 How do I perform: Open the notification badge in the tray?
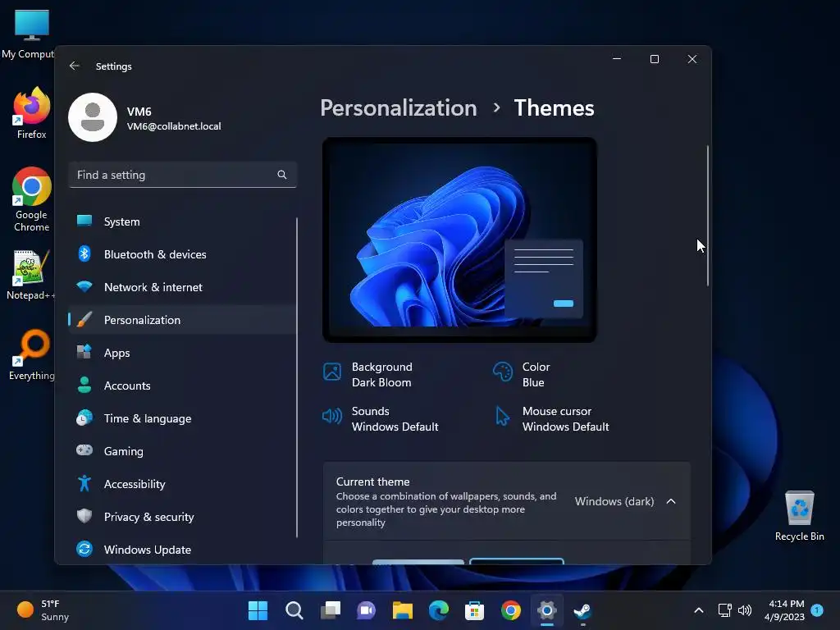click(817, 610)
